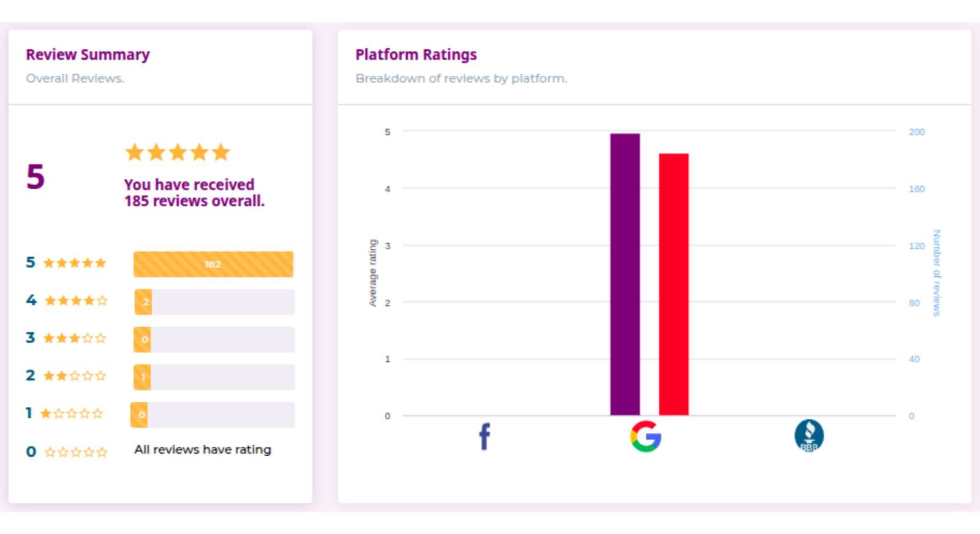
Task: Click the Facebook platform icon
Action: (484, 437)
